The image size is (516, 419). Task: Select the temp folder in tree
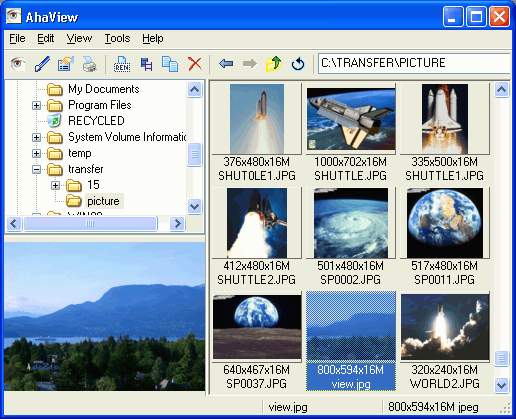[x=79, y=153]
